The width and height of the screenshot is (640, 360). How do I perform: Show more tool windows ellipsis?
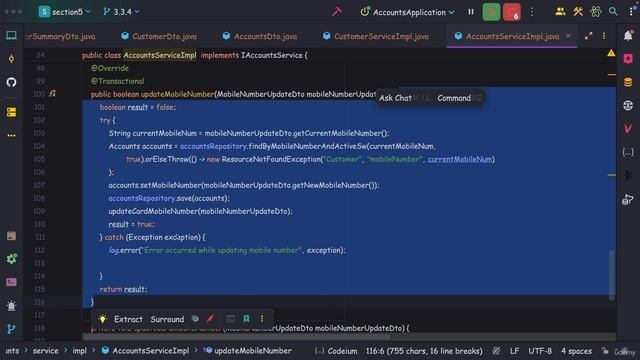pyautogui.click(x=11, y=135)
